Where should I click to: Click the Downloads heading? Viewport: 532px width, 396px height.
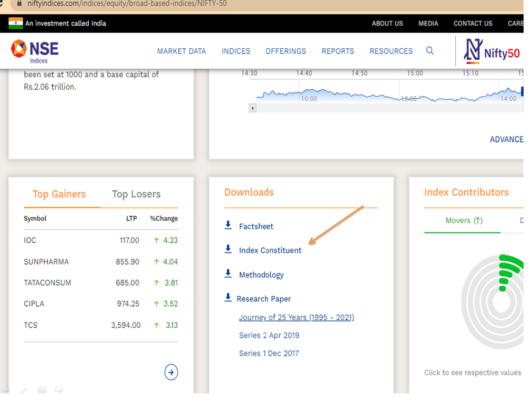point(249,192)
